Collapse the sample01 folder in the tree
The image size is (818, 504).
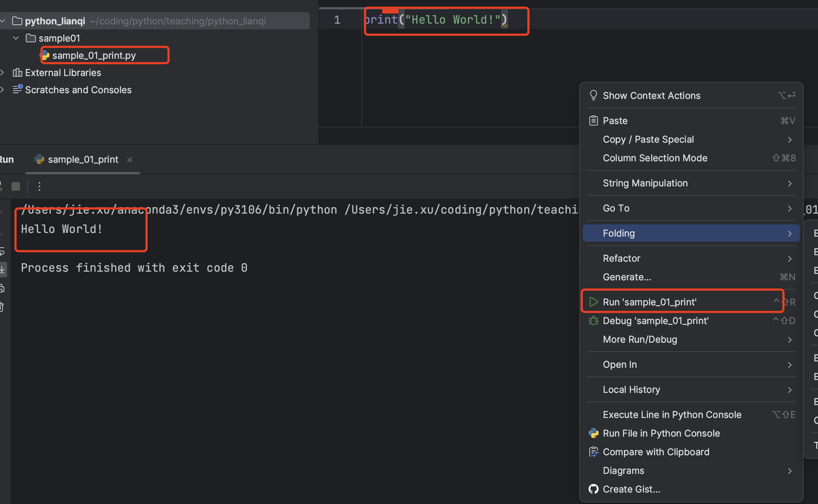tap(16, 38)
